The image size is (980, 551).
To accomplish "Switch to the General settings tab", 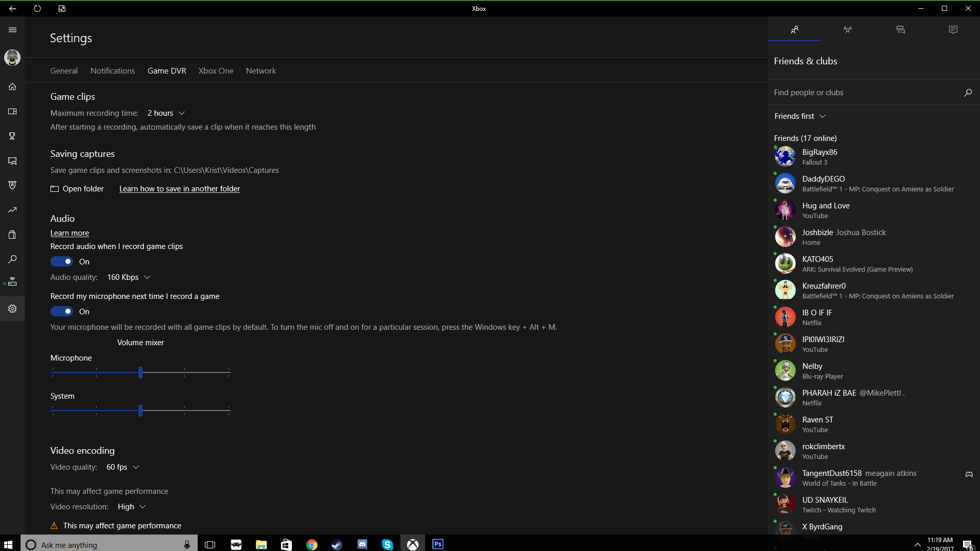I will tap(64, 71).
